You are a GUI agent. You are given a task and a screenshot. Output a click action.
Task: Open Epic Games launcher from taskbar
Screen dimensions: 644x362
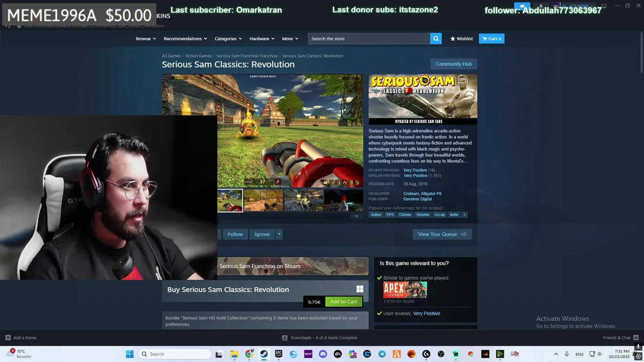(x=278, y=354)
